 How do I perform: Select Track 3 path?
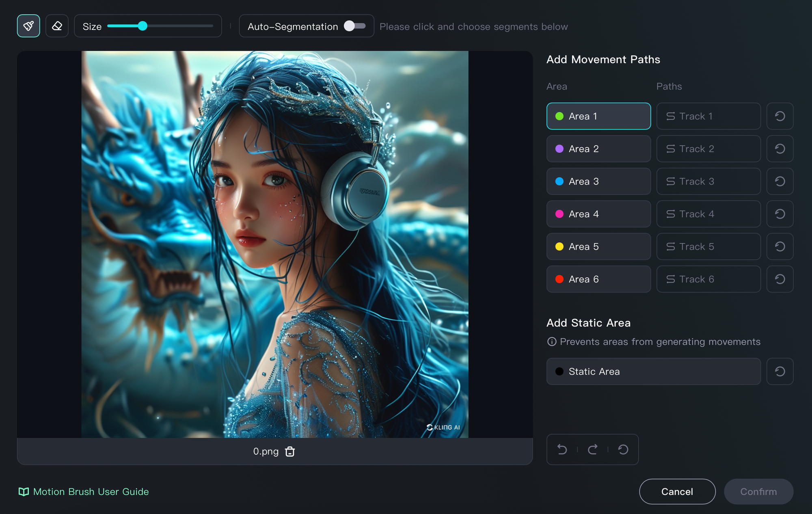coord(708,181)
